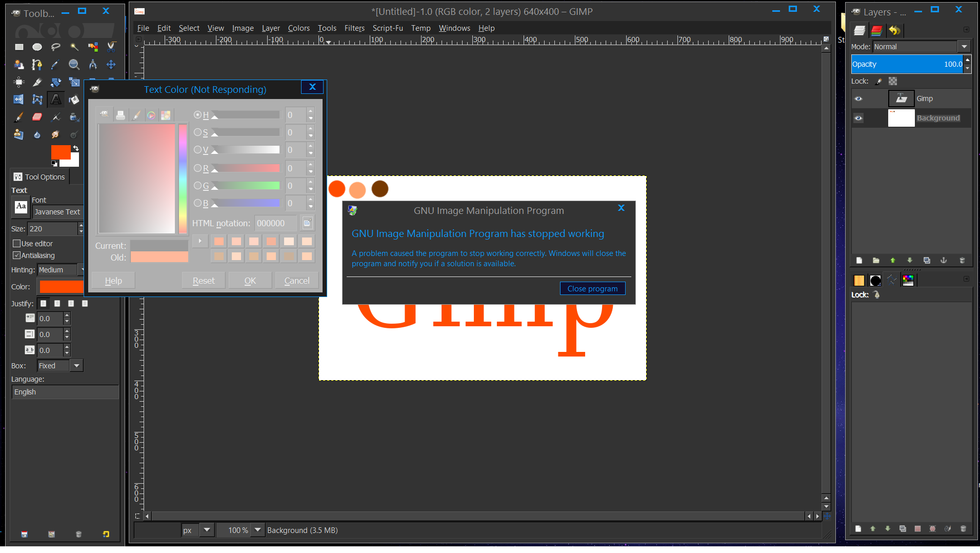This screenshot has height=553, width=980.
Task: Select the Alignment tool
Action: click(19, 82)
